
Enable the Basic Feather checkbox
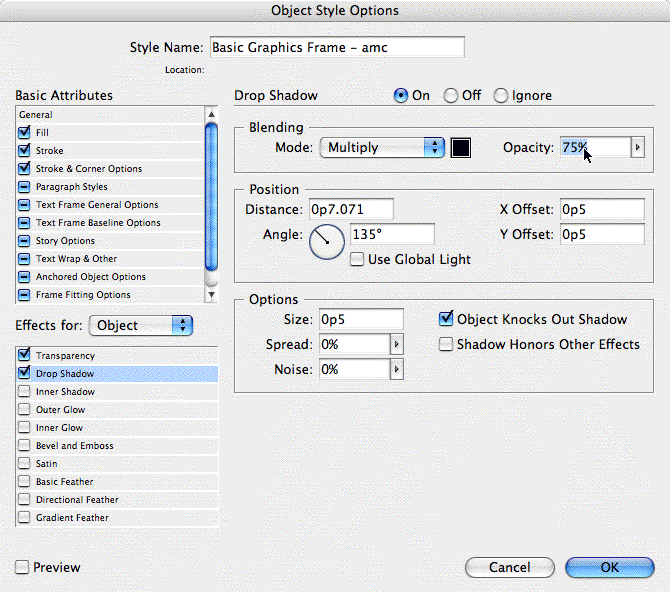click(24, 481)
